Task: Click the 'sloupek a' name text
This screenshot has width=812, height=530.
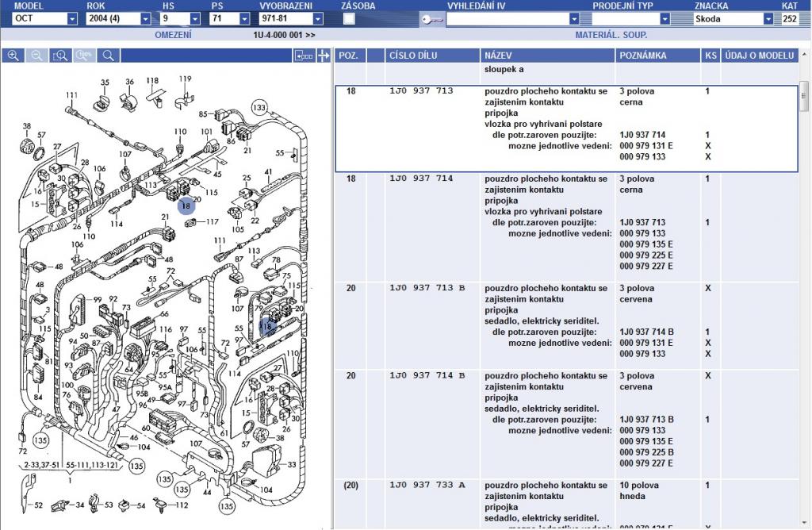Action: [504, 69]
